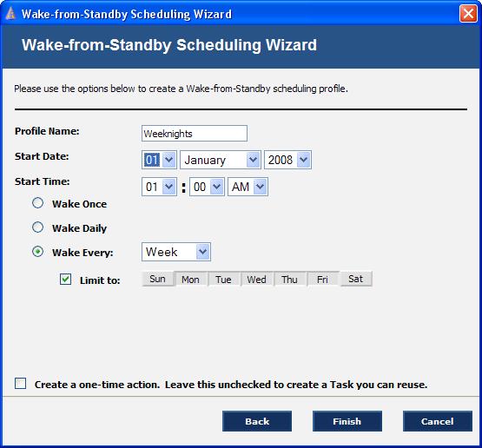
Task: Select the Wake Once radio button
Action: (x=38, y=203)
